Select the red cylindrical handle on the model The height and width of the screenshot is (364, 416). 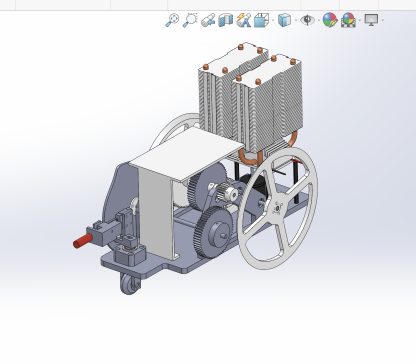click(83, 241)
